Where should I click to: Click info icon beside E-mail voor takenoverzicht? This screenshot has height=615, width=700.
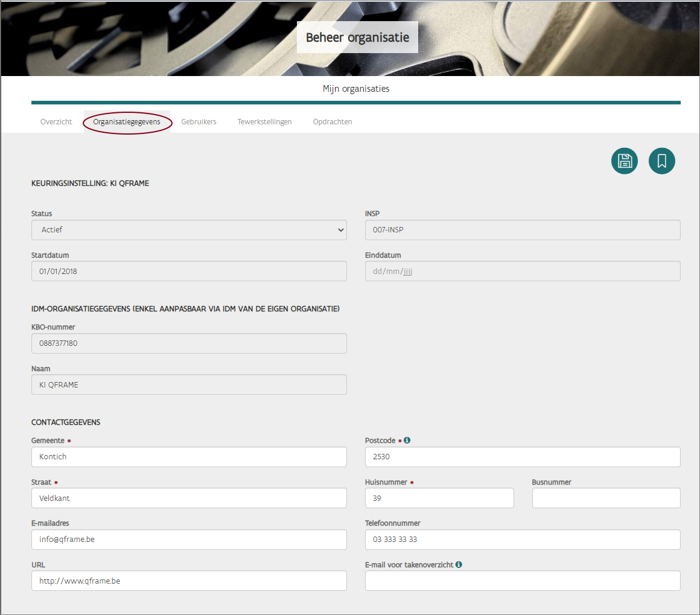point(459,565)
